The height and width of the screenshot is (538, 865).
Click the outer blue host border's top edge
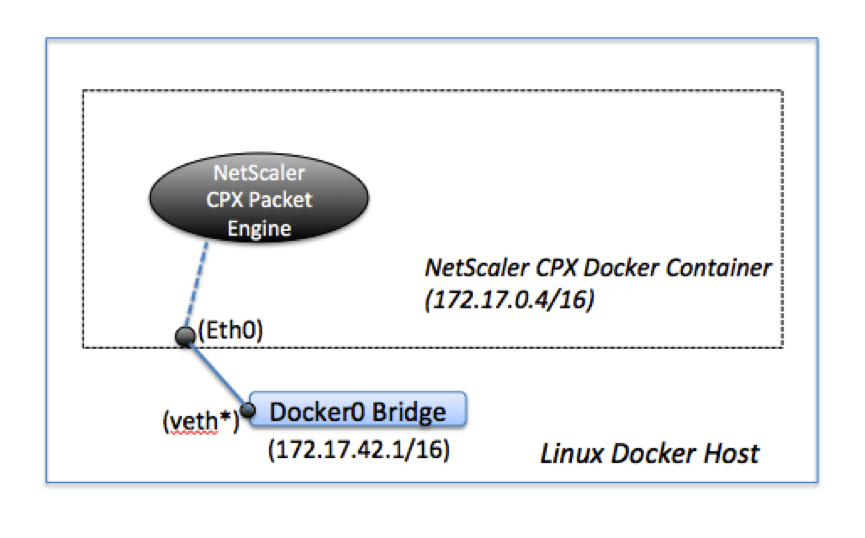click(x=430, y=39)
